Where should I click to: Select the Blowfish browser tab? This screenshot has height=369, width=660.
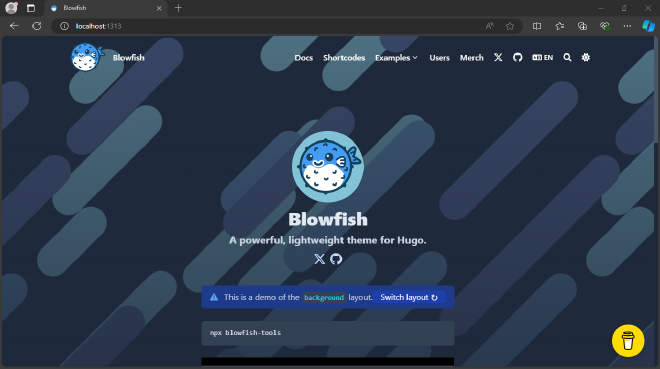click(105, 8)
